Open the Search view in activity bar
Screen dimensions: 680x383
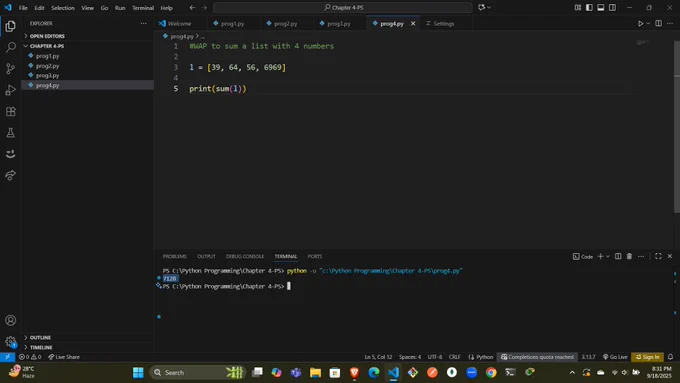10,47
